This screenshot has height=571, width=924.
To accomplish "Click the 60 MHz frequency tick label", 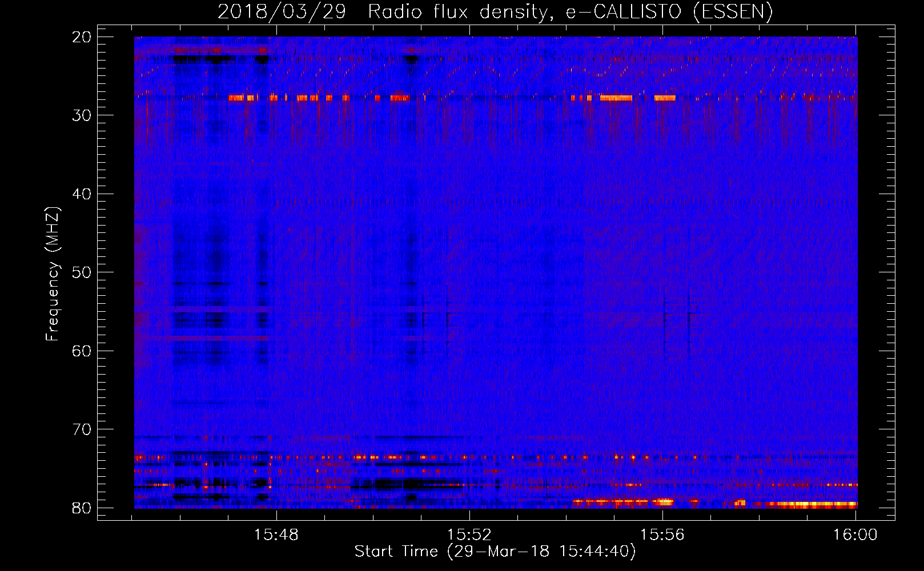I will (x=82, y=351).
